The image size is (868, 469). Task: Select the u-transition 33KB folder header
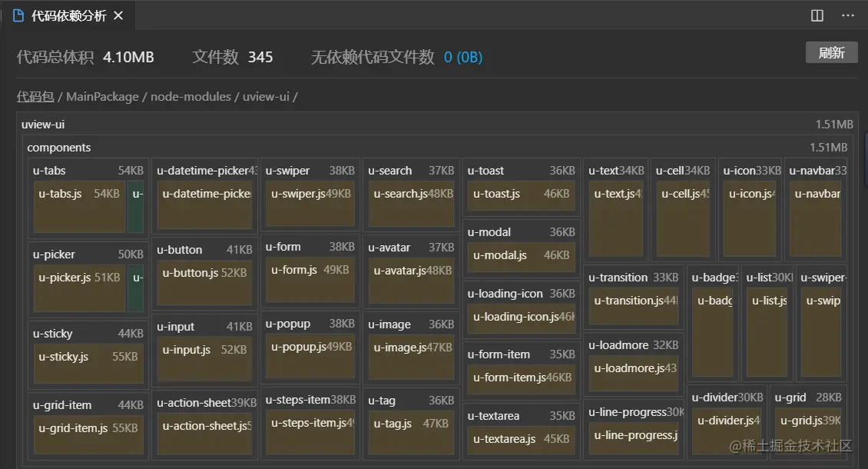[633, 278]
